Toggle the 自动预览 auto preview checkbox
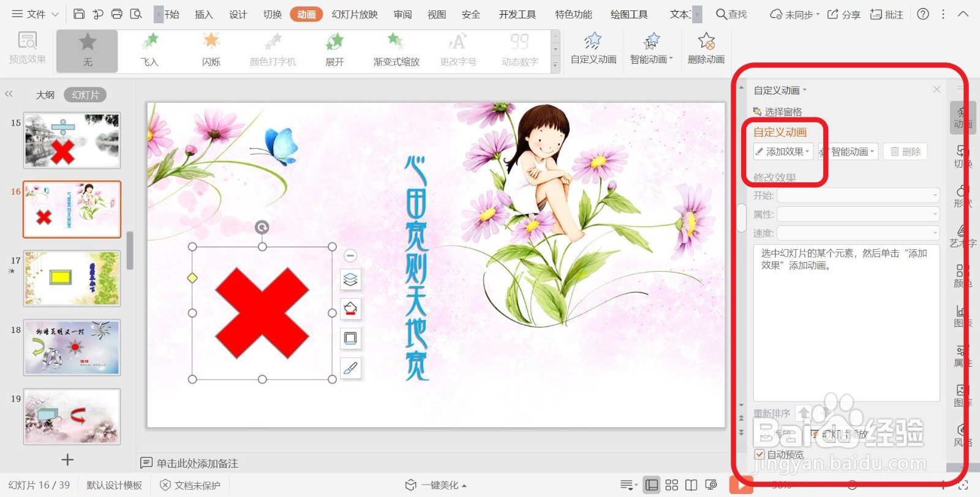Screen dimensions: 980x497 pos(759,454)
